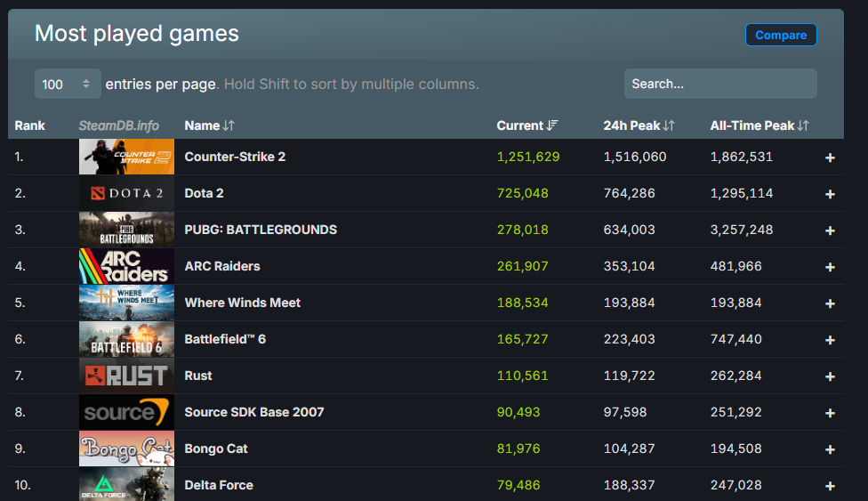Open Where Winds Meet cover image
This screenshot has width=868, height=501.
[126, 303]
